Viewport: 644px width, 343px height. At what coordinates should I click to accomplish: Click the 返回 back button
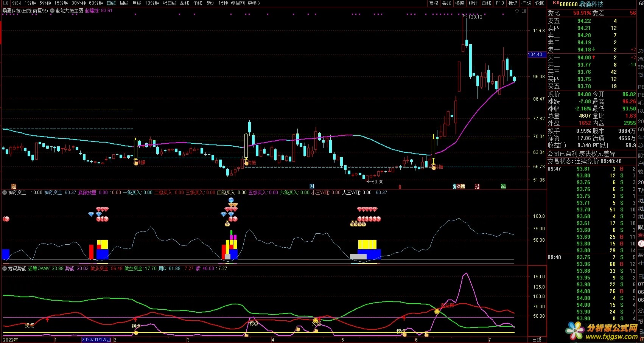pos(540,3)
